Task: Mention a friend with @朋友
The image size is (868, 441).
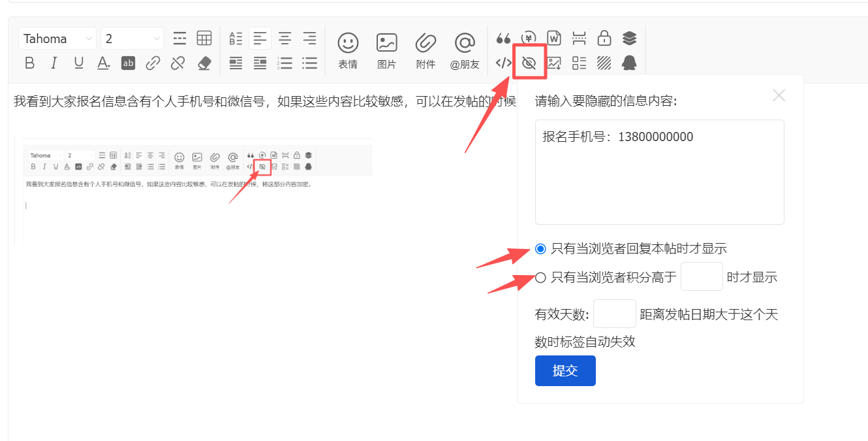Action: pos(465,50)
